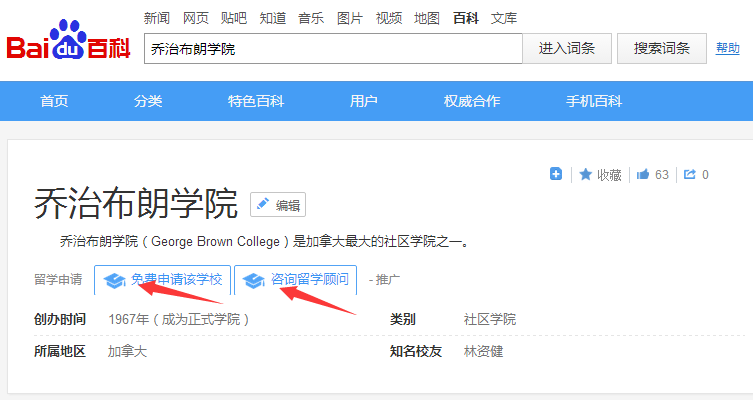Viewport: 753px width, 400px height.
Task: Click the share arrow icon
Action: tap(690, 174)
